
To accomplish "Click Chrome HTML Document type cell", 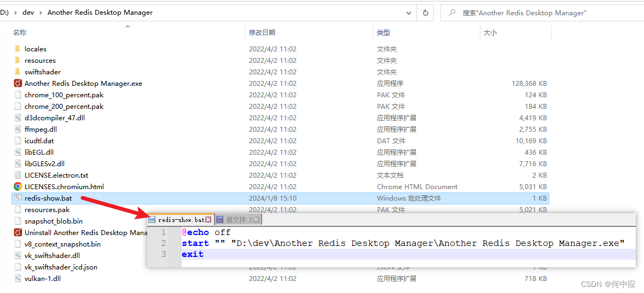I will 417,187.
